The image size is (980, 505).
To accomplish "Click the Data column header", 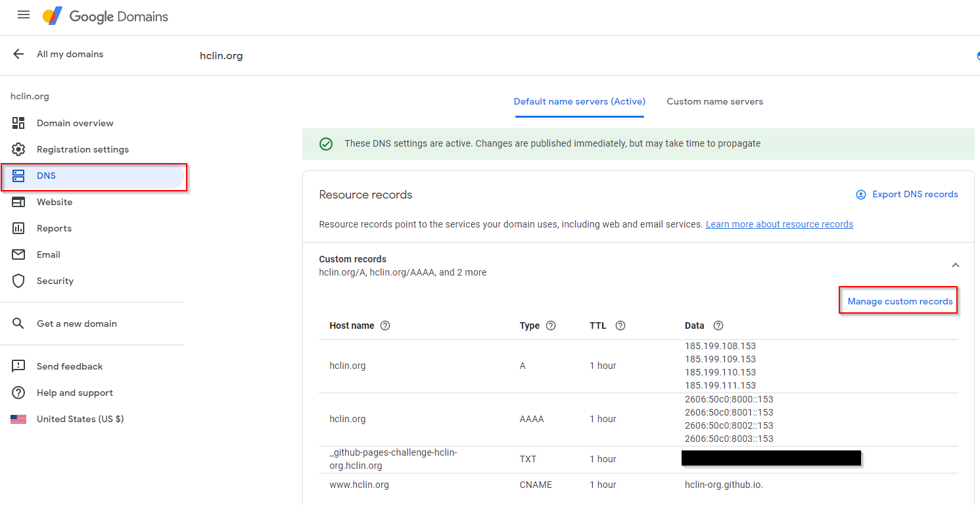I will (x=694, y=325).
